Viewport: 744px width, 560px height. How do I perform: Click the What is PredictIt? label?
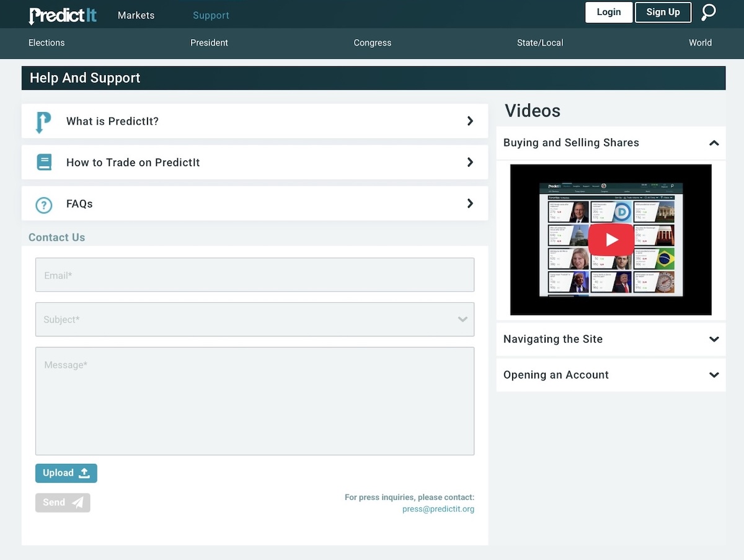(112, 121)
